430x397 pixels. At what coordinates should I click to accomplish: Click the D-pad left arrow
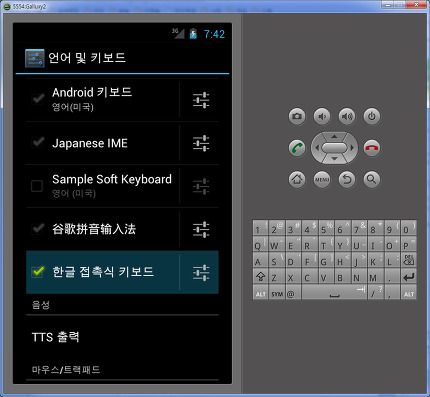[317, 148]
